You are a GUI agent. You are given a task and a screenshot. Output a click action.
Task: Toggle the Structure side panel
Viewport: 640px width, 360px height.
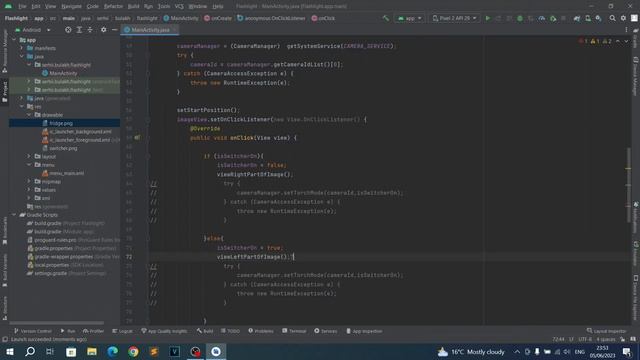[x=4, y=308]
